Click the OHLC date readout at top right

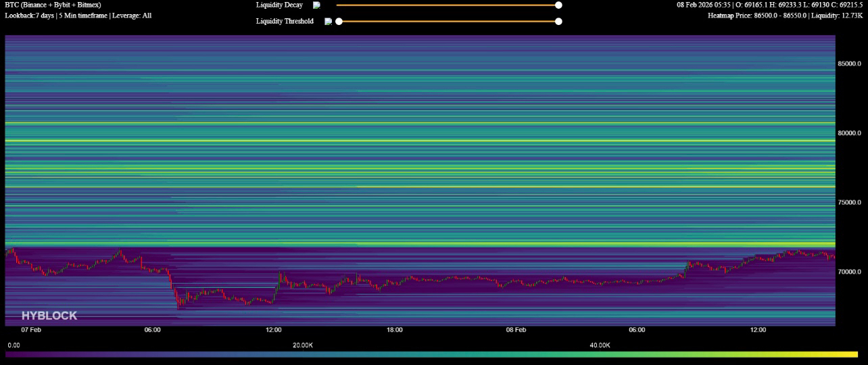tap(769, 5)
